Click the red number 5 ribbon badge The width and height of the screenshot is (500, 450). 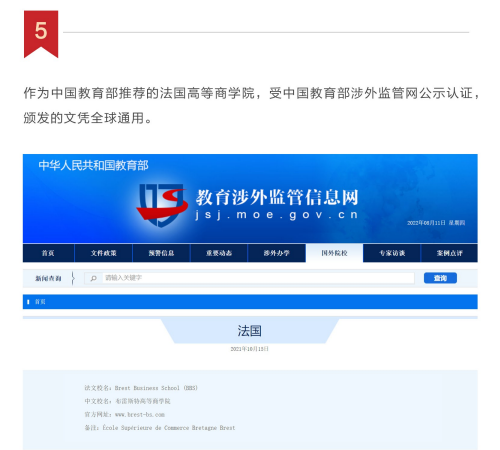click(41, 34)
